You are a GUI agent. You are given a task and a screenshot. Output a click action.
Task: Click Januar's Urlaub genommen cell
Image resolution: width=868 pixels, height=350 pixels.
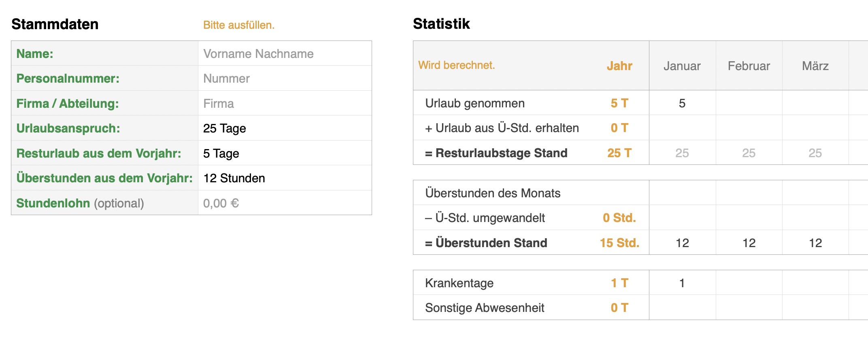[x=682, y=103]
